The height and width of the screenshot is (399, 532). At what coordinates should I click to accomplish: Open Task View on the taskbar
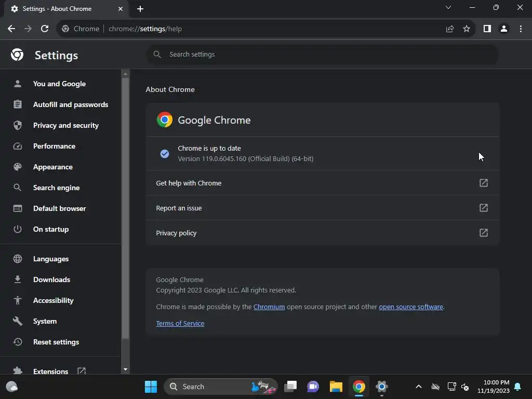290,387
